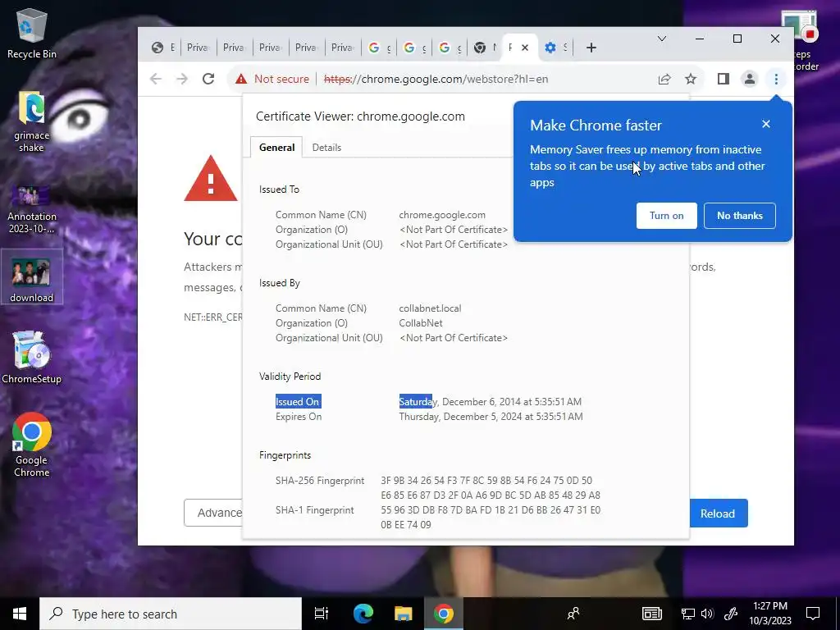Screen dimensions: 840x630
Task: Reload the page with the refresh icon
Action: coord(208,80)
